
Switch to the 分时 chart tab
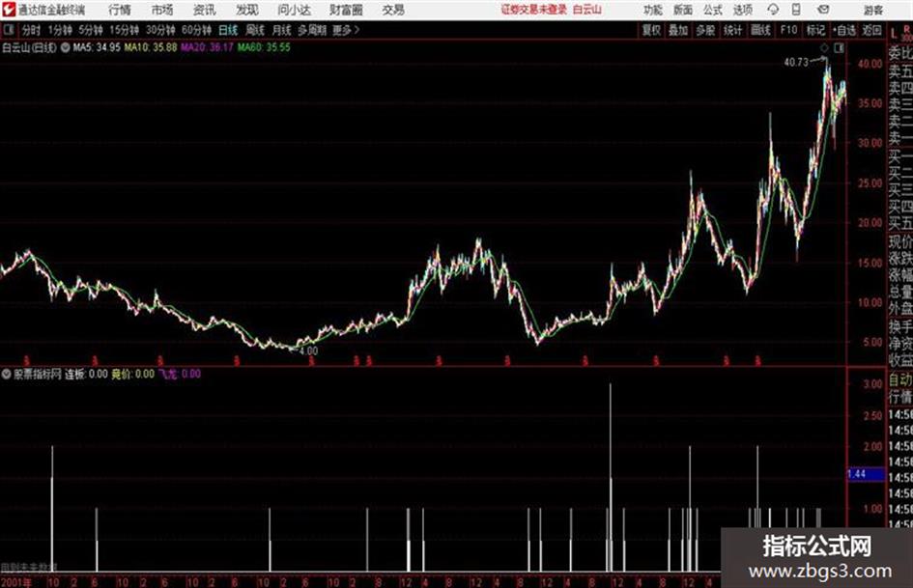(x=32, y=30)
